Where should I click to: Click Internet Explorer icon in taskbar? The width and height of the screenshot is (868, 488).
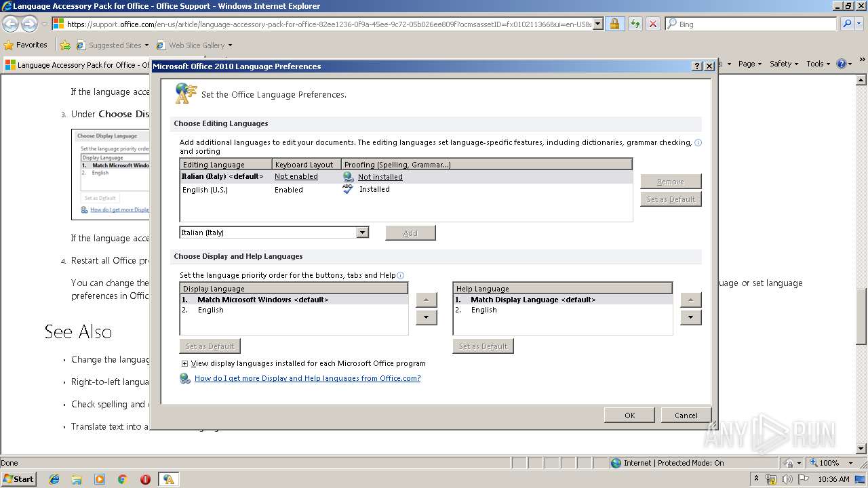(x=54, y=479)
